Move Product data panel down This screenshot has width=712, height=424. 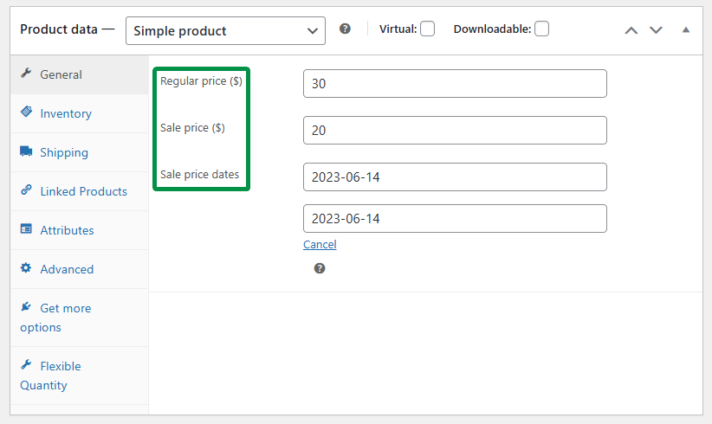click(x=656, y=30)
